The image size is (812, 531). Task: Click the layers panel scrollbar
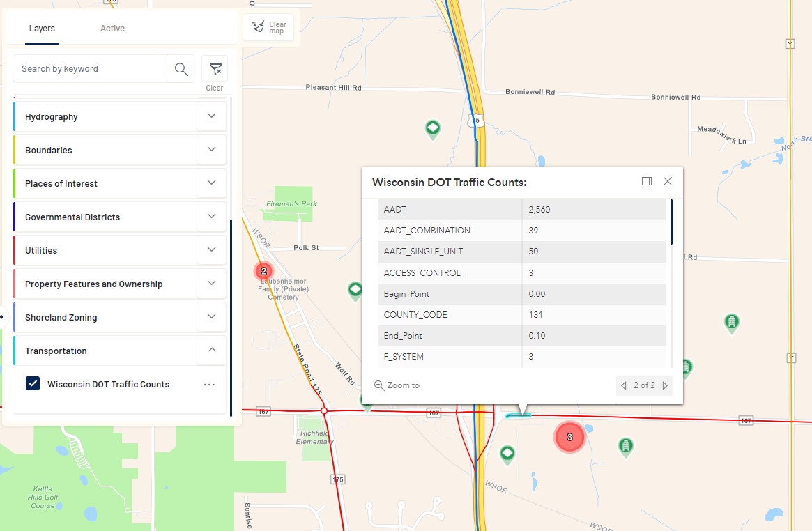coord(231,318)
